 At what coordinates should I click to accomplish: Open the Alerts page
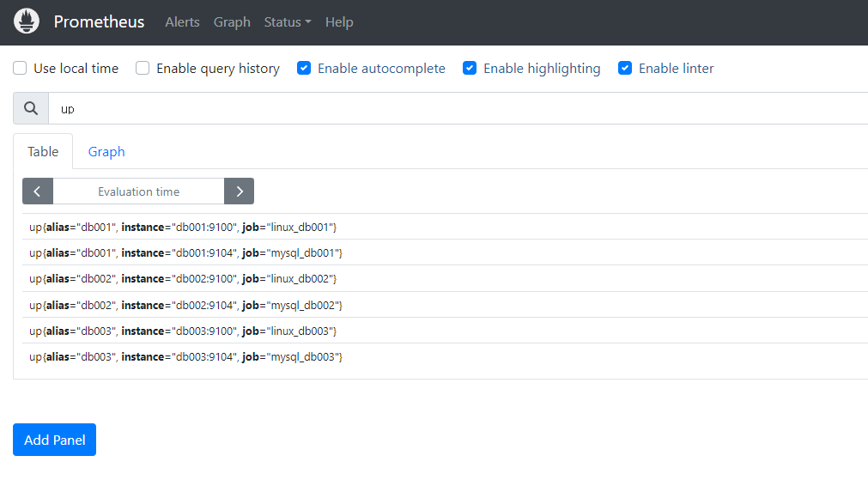click(x=182, y=22)
